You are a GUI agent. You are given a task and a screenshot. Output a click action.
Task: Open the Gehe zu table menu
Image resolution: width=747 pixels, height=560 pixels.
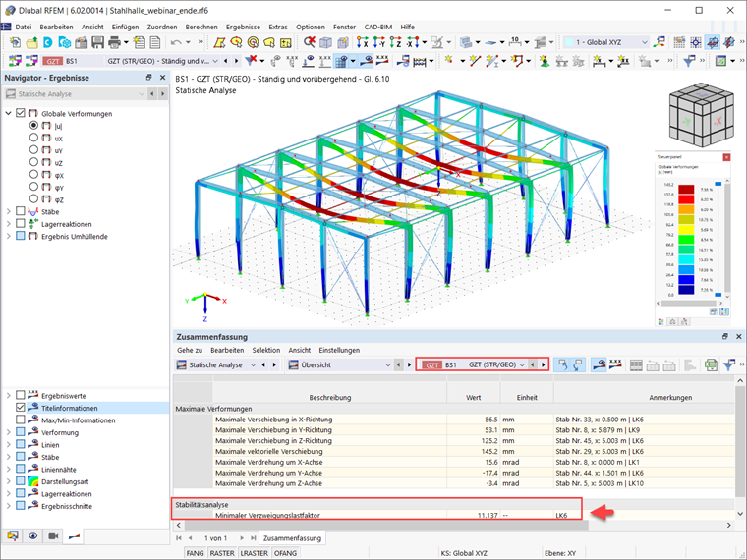(x=190, y=350)
